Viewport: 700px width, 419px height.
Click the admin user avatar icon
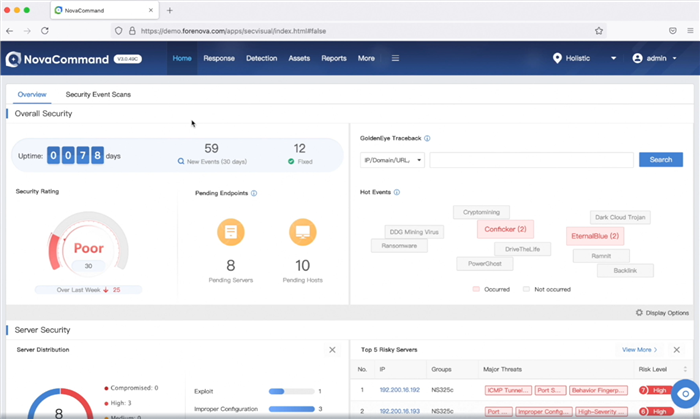[x=638, y=58]
